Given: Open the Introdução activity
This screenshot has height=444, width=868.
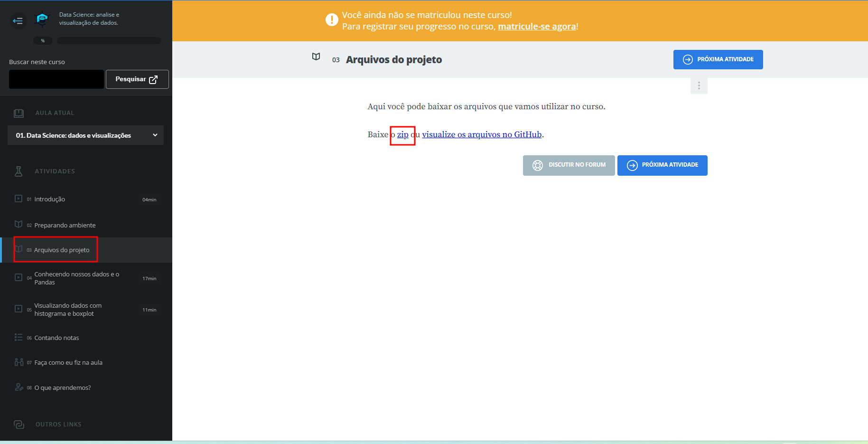Looking at the screenshot, I should click(86, 199).
